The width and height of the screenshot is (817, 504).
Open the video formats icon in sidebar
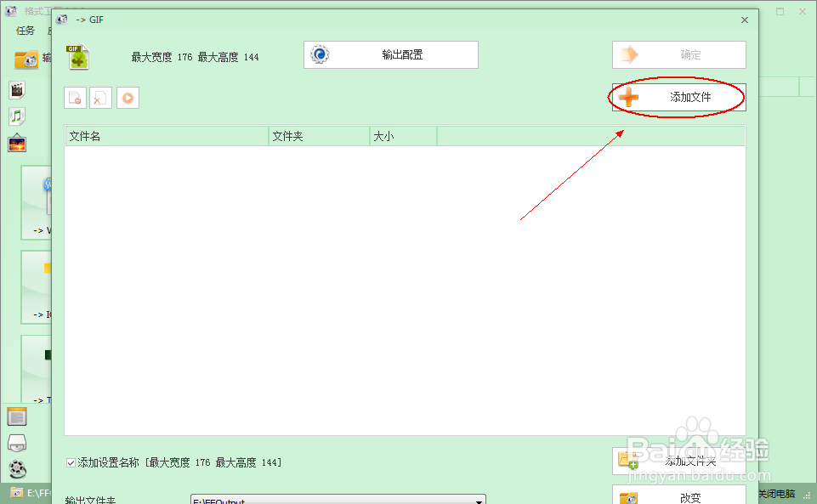tap(17, 90)
